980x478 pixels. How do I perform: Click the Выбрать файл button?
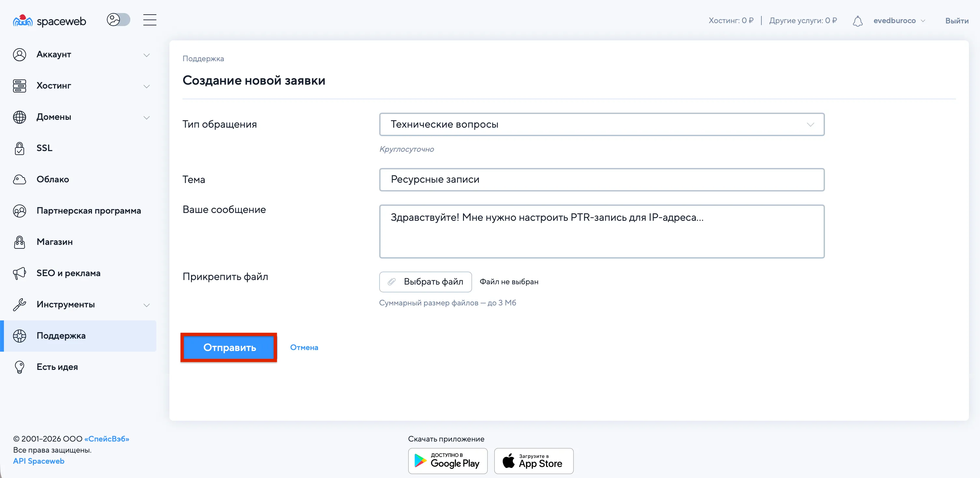click(x=425, y=282)
